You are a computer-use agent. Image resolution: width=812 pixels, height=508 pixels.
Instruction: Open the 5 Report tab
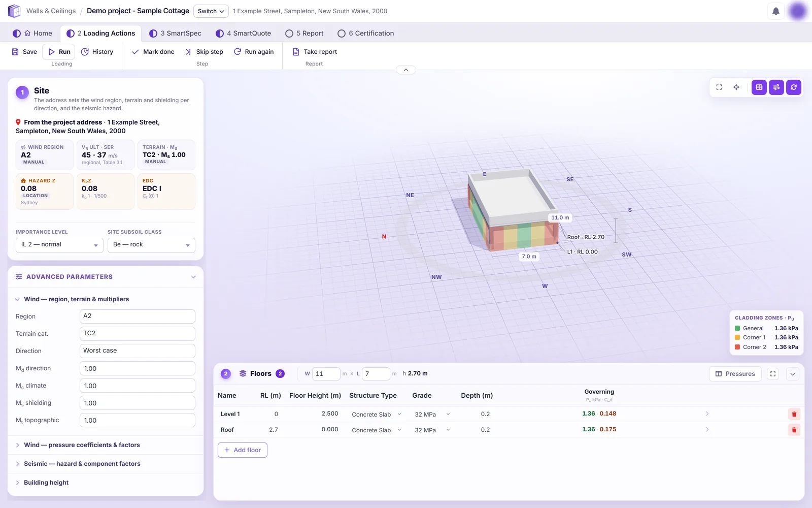pos(304,34)
